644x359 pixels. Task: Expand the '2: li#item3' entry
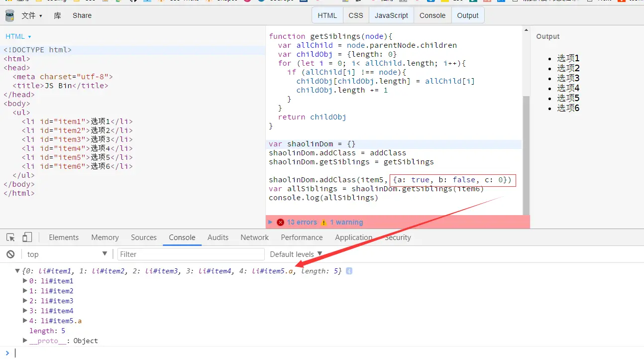pos(25,301)
